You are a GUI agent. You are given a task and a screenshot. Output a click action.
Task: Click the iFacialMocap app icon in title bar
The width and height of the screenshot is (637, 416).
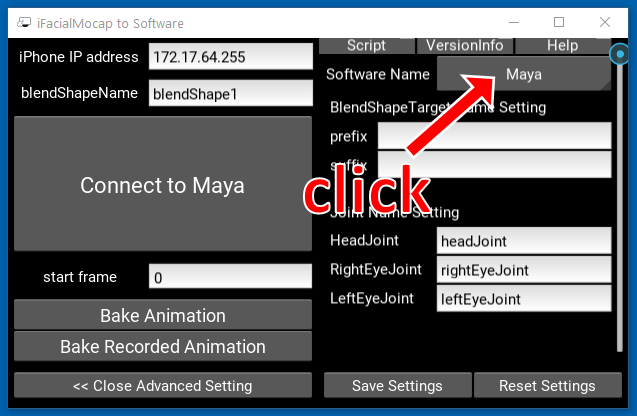24,23
